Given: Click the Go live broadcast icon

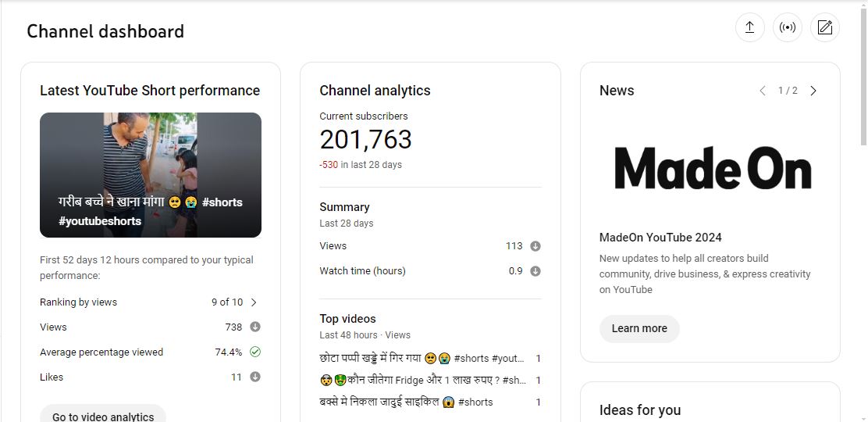Looking at the screenshot, I should [x=787, y=27].
